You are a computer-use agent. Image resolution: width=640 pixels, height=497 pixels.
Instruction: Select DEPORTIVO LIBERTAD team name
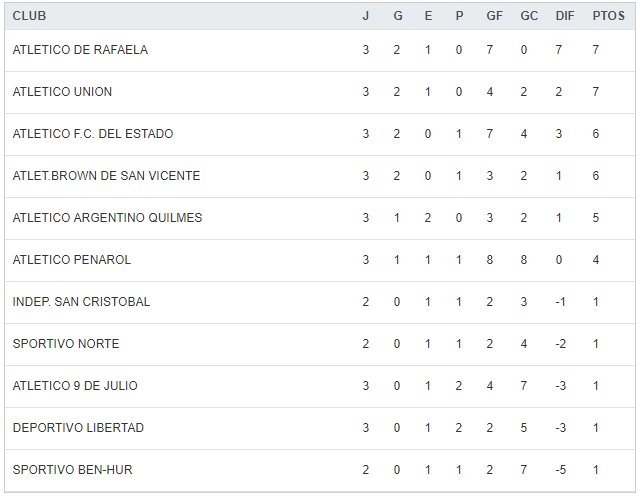[x=78, y=428]
